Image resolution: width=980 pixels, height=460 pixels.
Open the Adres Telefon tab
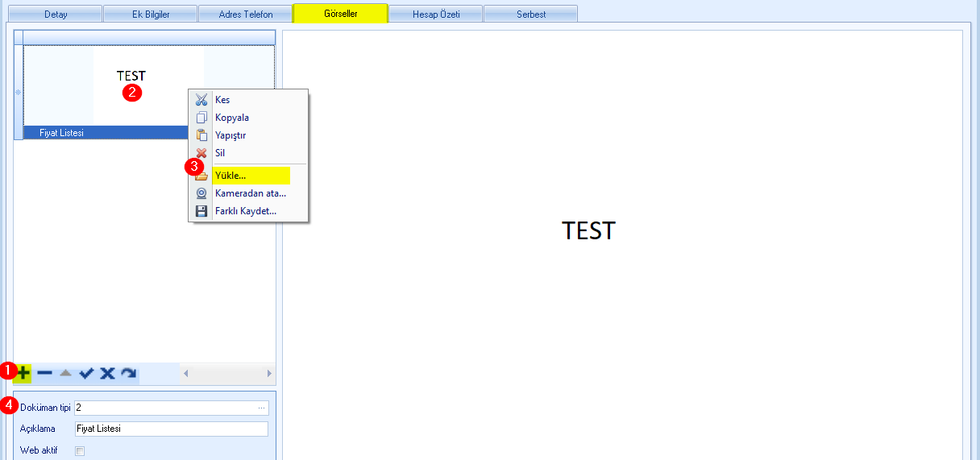click(x=245, y=15)
